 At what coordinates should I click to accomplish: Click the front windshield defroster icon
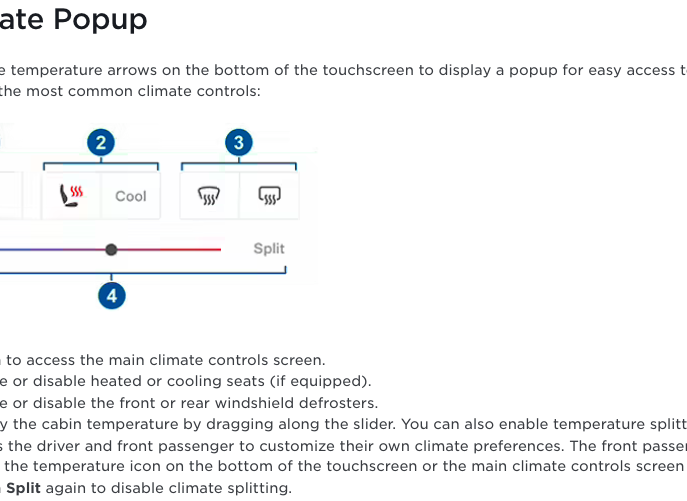[x=209, y=195]
